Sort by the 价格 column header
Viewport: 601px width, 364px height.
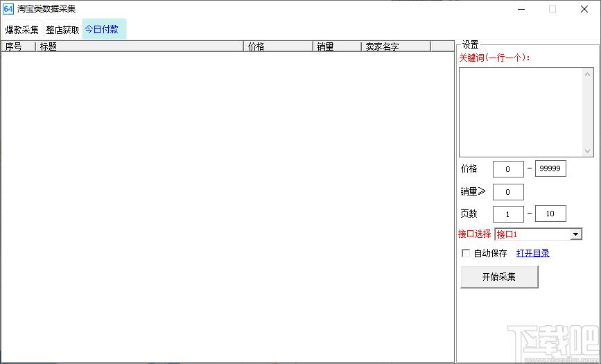[x=279, y=46]
